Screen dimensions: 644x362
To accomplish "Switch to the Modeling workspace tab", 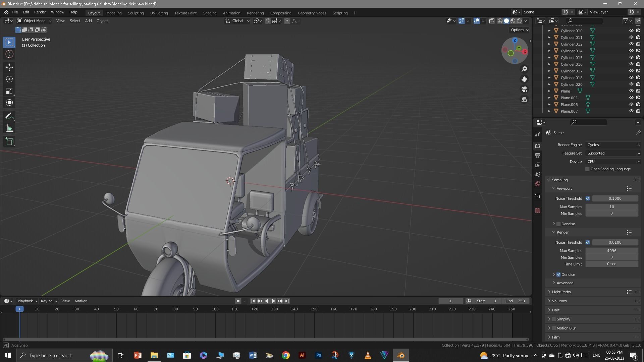I will click(114, 13).
